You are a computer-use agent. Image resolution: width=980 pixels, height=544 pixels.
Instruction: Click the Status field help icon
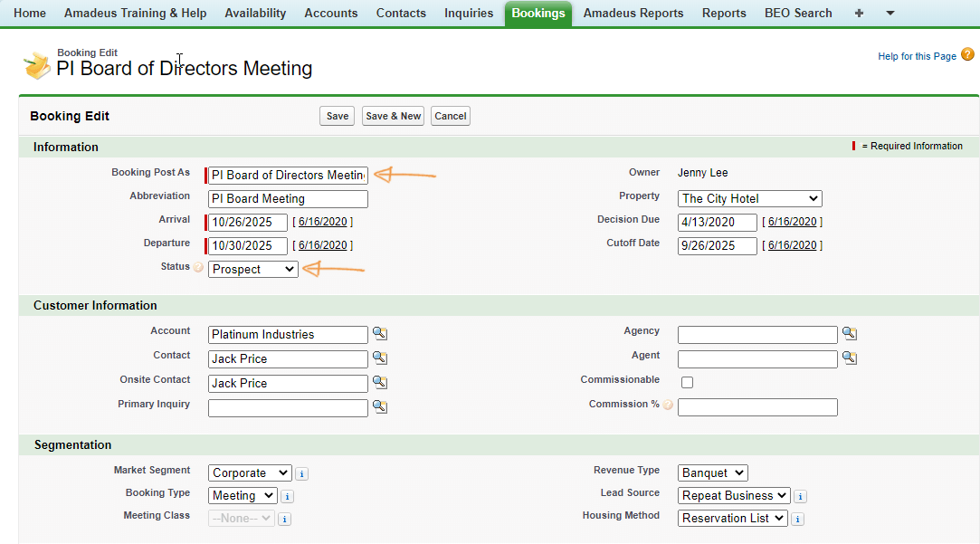(198, 268)
